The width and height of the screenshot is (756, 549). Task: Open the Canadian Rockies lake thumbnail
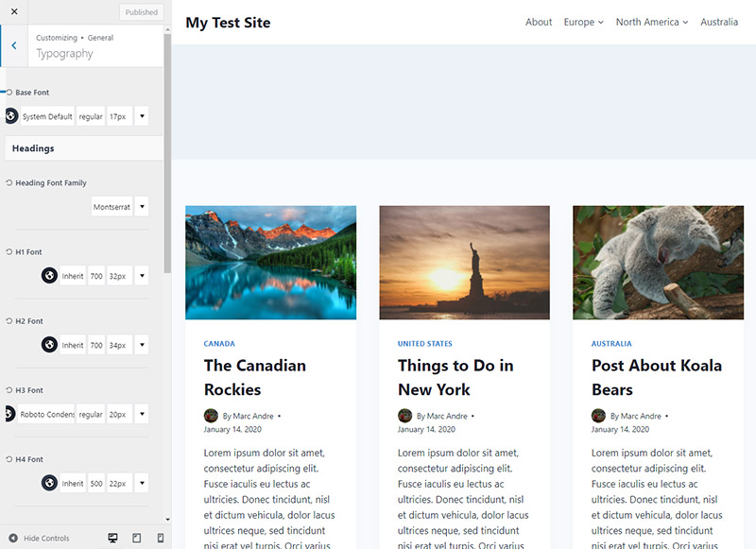coord(271,263)
